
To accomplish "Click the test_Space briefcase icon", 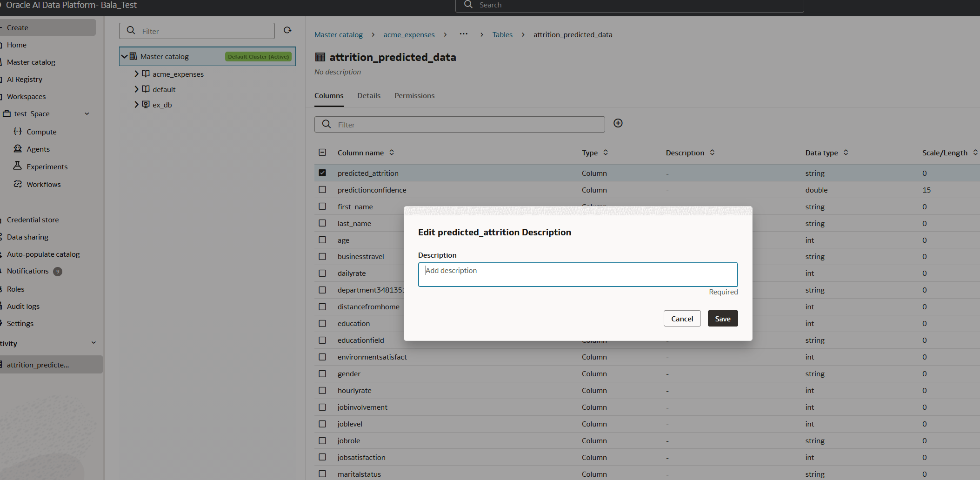I will 7,113.
